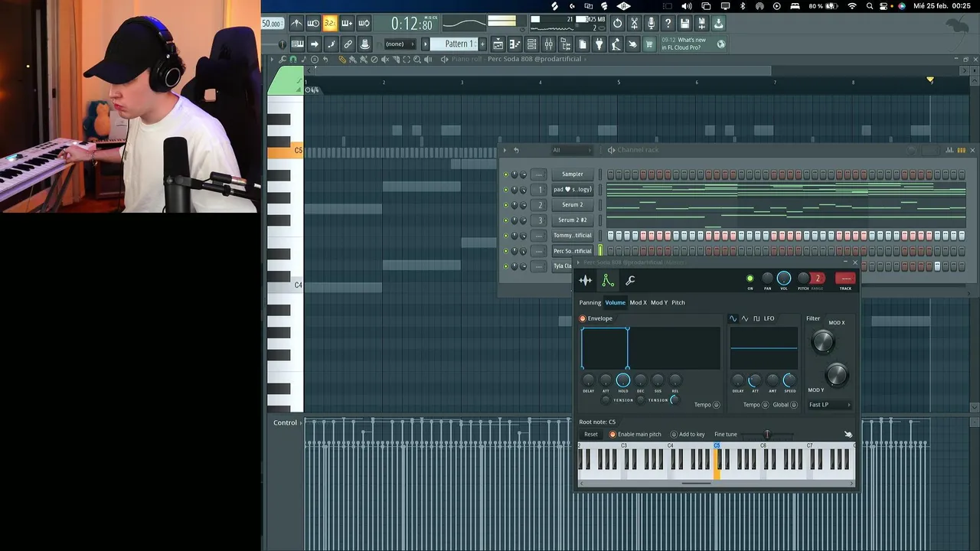Open the plugin picker plug icon
Screen dimensions: 980x551
(x=599, y=44)
